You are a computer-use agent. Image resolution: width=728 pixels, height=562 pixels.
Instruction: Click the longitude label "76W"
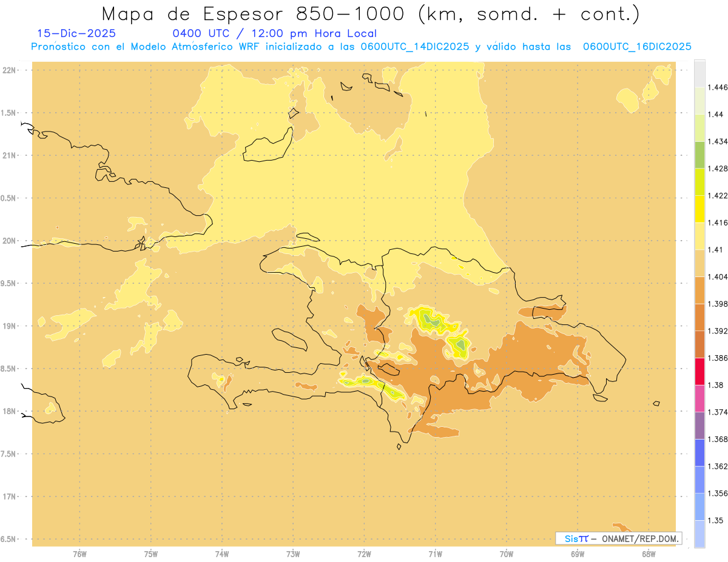(79, 554)
